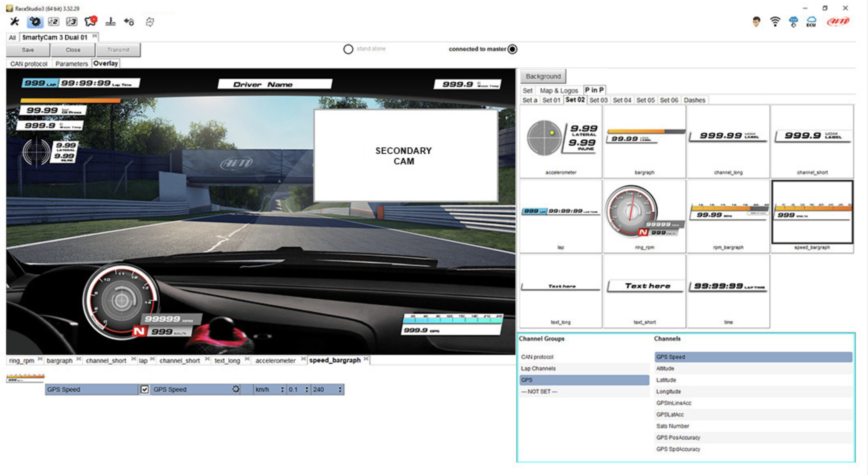Open the Map & Logos tab
Image resolution: width=868 pixels, height=475 pixels.
[x=560, y=90]
